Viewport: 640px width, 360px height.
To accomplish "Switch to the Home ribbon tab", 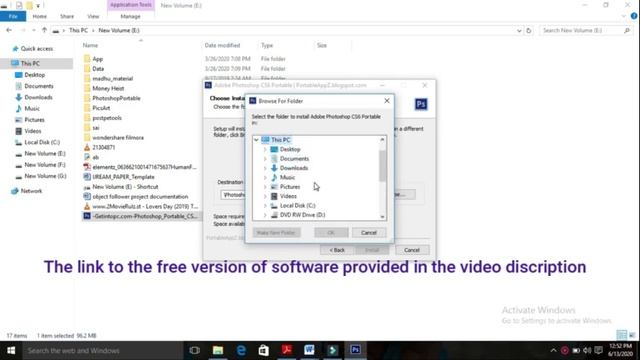I will (40, 16).
